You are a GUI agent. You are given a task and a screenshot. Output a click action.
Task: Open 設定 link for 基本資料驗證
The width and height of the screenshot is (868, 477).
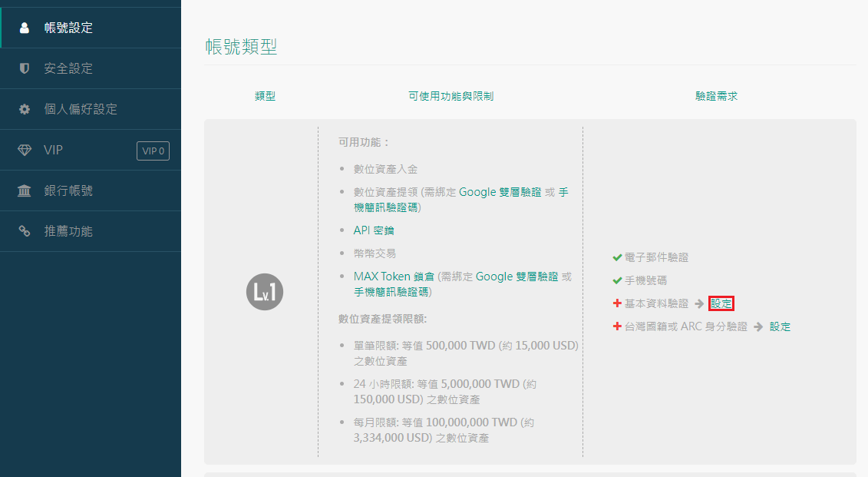pyautogui.click(x=721, y=303)
